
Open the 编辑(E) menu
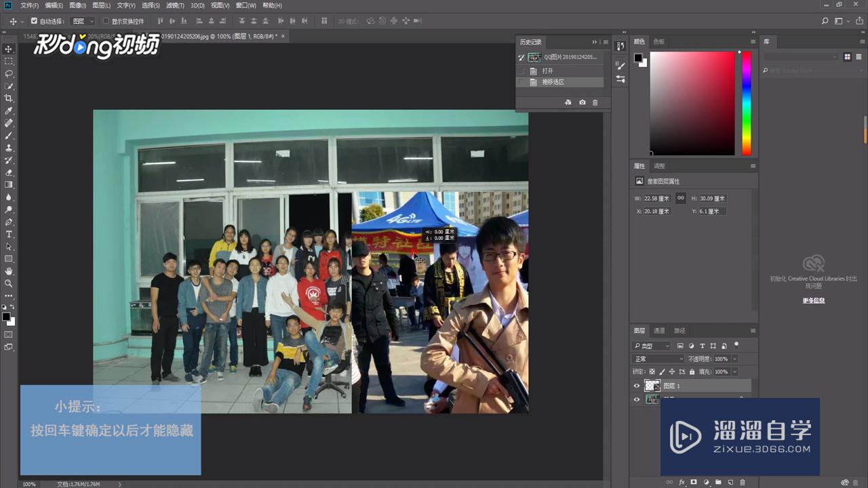pos(54,5)
